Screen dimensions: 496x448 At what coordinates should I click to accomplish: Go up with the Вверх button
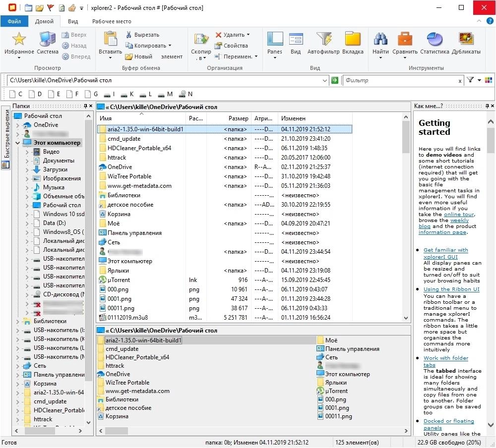point(74,35)
